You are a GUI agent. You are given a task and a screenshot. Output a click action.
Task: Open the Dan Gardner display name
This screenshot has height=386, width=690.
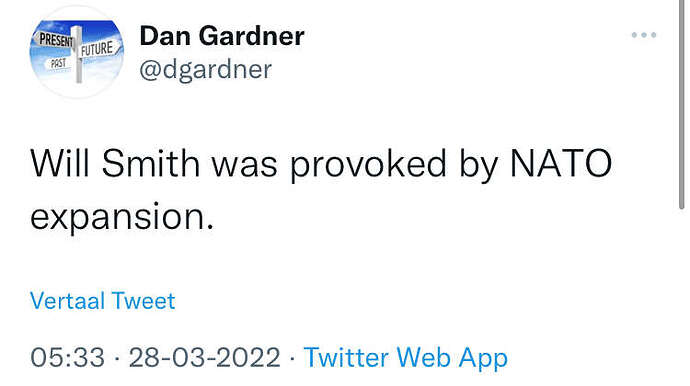click(222, 36)
